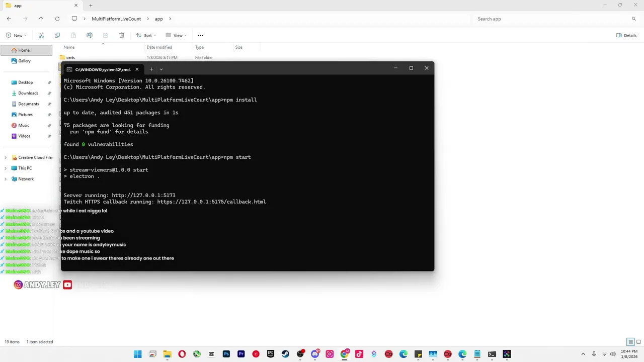Refresh the Explorer folder view
The height and width of the screenshot is (362, 644).
tap(57, 19)
